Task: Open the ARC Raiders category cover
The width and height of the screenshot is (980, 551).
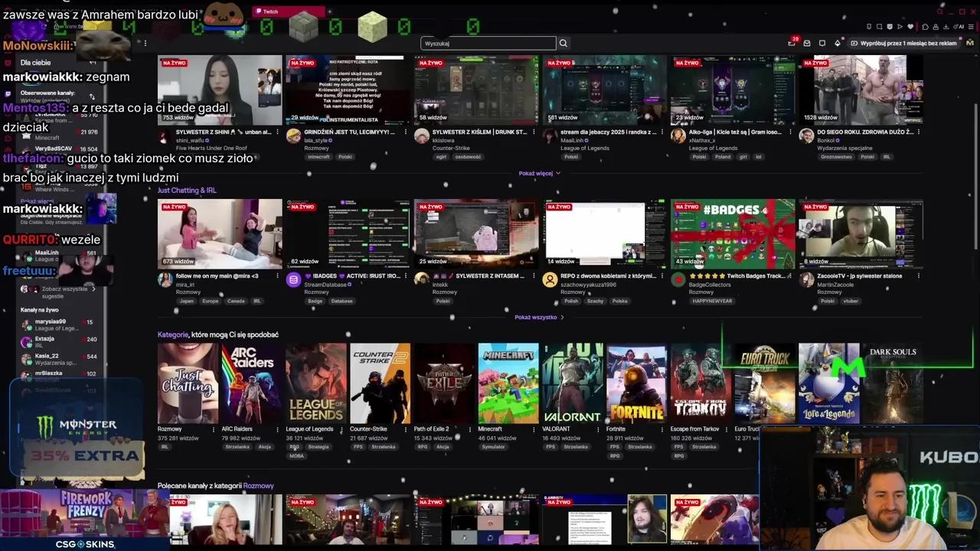Action: pyautogui.click(x=252, y=383)
